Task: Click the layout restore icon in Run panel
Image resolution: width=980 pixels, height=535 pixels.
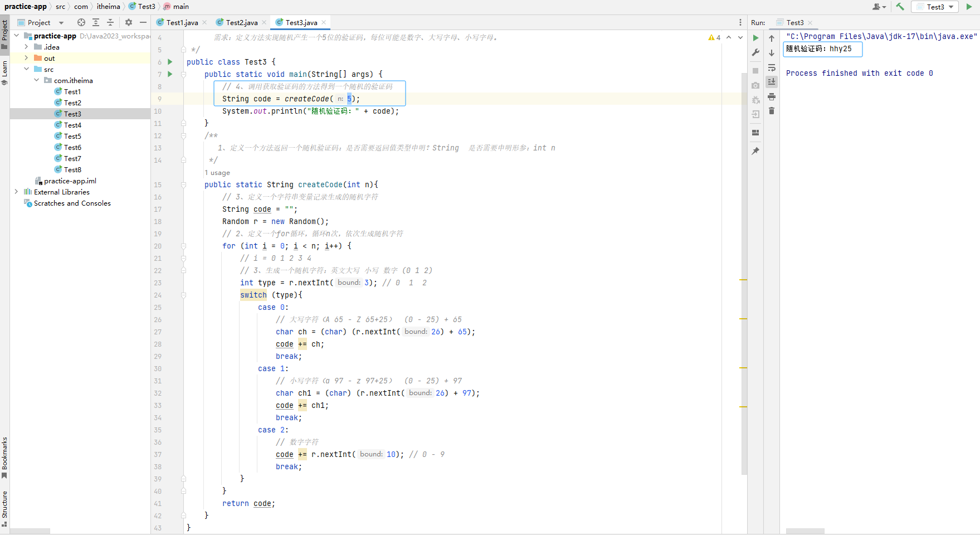Action: [x=755, y=133]
